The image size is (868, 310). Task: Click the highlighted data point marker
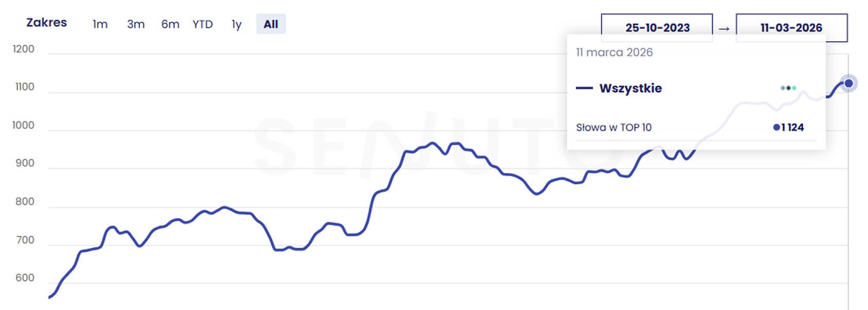point(848,83)
